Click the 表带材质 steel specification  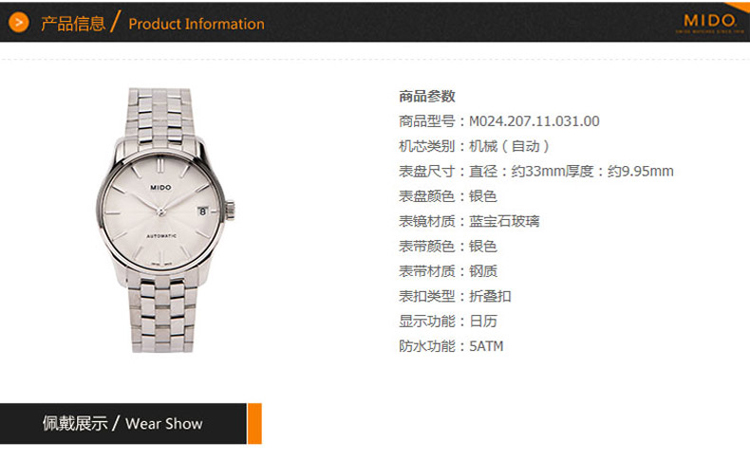(x=448, y=271)
